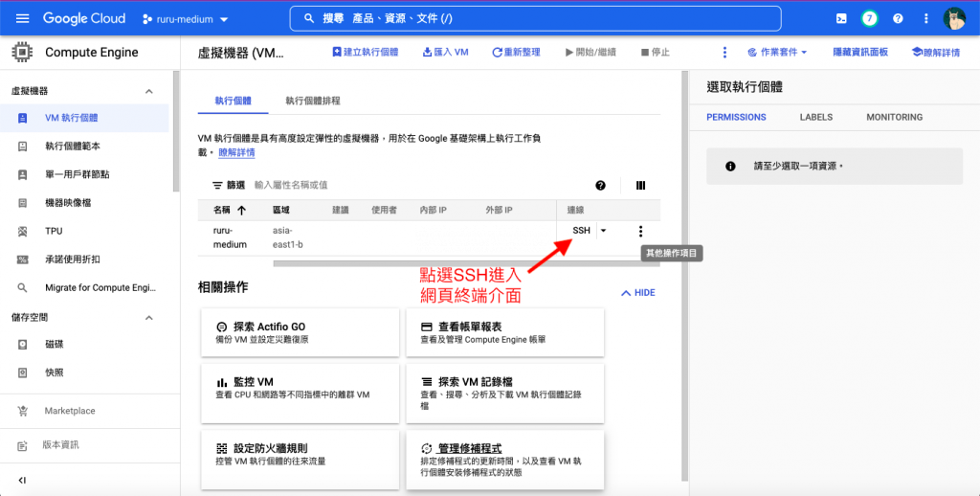Click the ruru-medium instance name
The height and width of the screenshot is (496, 980).
tap(230, 237)
